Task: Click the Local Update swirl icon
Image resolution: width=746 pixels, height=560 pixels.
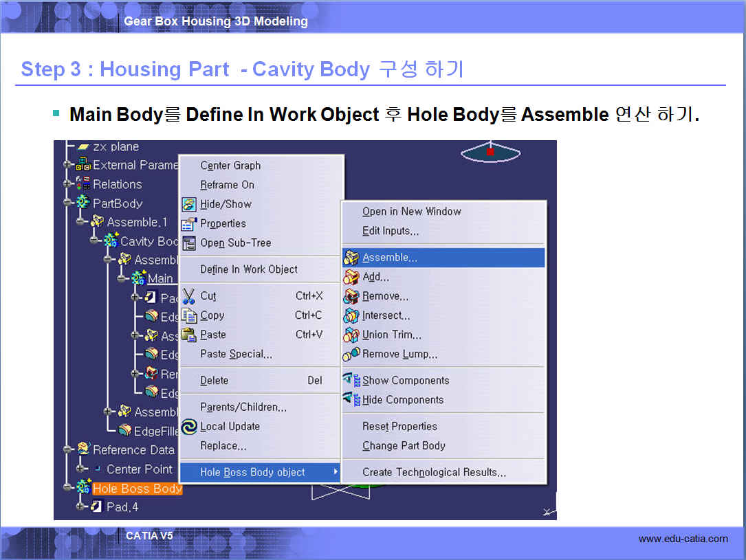Action: [x=189, y=427]
